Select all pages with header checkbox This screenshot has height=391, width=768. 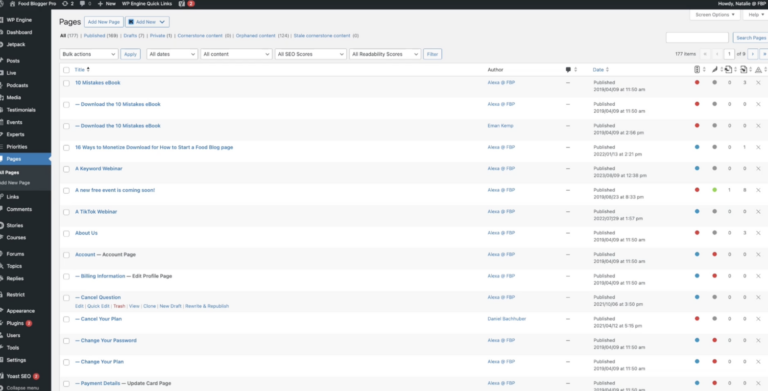pos(66,70)
